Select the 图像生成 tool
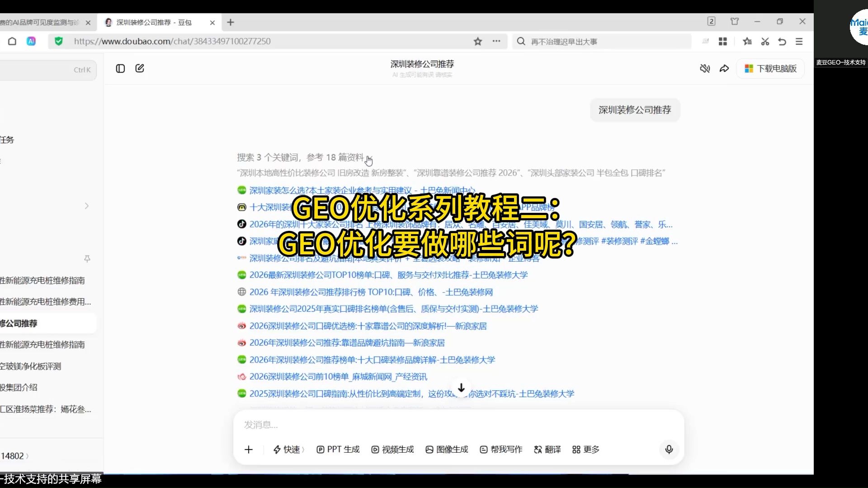 coord(447,450)
